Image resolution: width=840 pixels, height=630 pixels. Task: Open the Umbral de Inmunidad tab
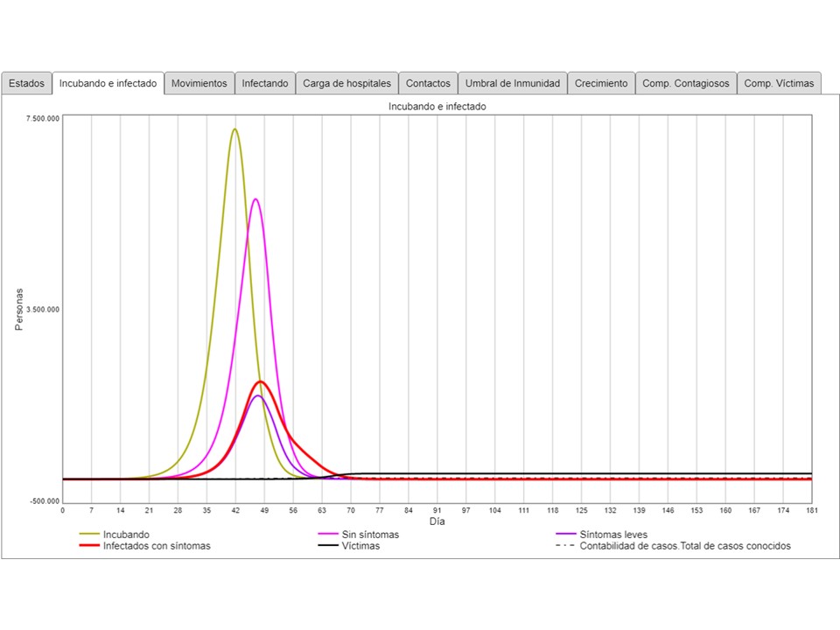(512, 83)
